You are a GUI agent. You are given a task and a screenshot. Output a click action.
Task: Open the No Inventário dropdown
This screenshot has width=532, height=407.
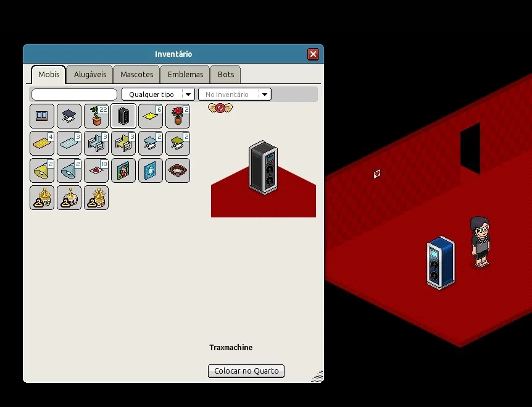point(235,94)
